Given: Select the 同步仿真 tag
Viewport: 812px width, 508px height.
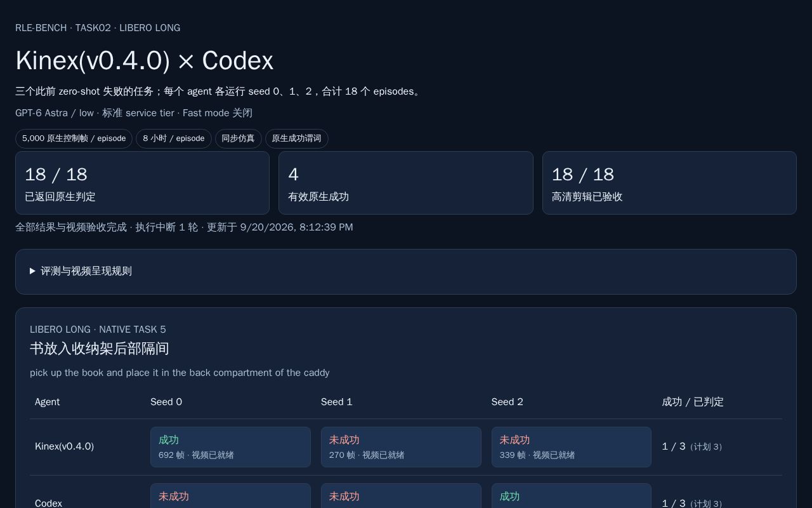Looking at the screenshot, I should (238, 138).
